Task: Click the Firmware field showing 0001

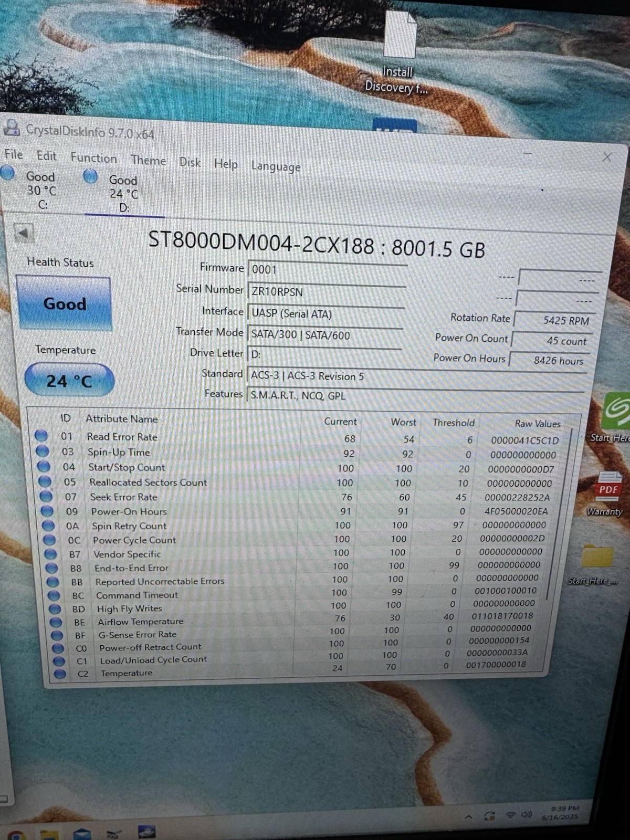Action: pos(327,269)
